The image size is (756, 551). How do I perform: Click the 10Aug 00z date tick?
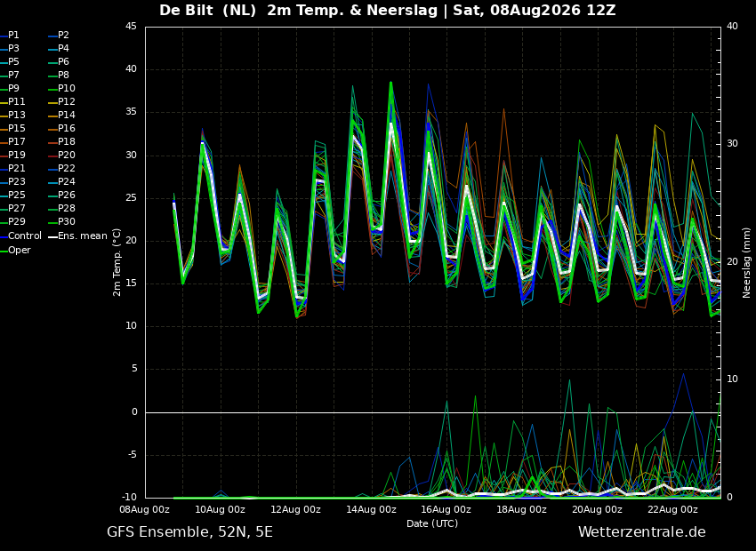221,509
